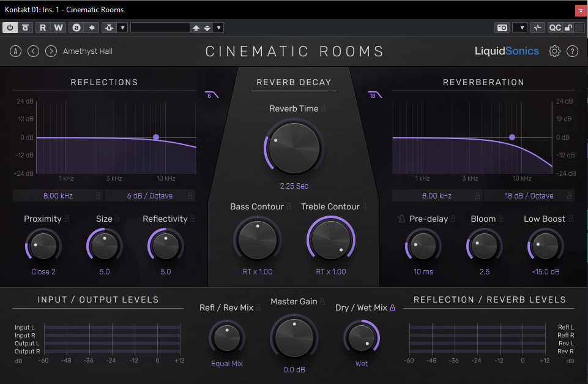Click the Reflections 8.00 kHz frequency field
The width and height of the screenshot is (588, 384).
pos(58,196)
